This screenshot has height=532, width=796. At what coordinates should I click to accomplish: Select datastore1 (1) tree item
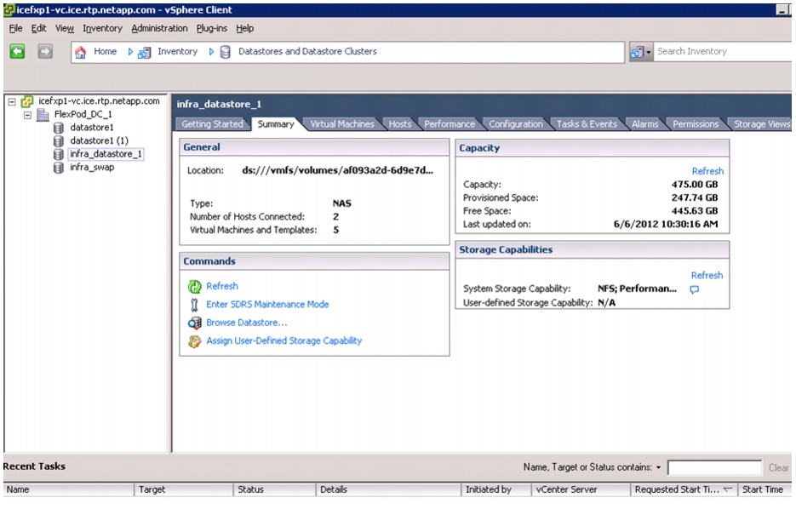tap(99, 140)
